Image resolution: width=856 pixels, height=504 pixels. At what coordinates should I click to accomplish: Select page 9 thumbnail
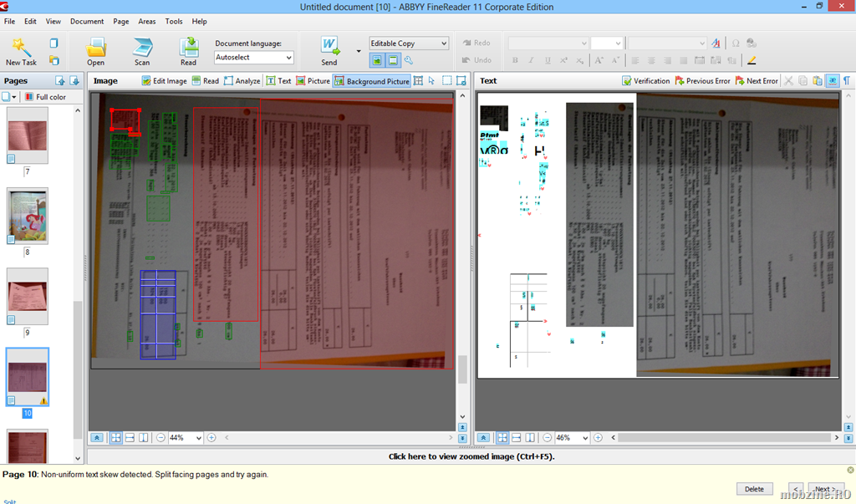(28, 296)
